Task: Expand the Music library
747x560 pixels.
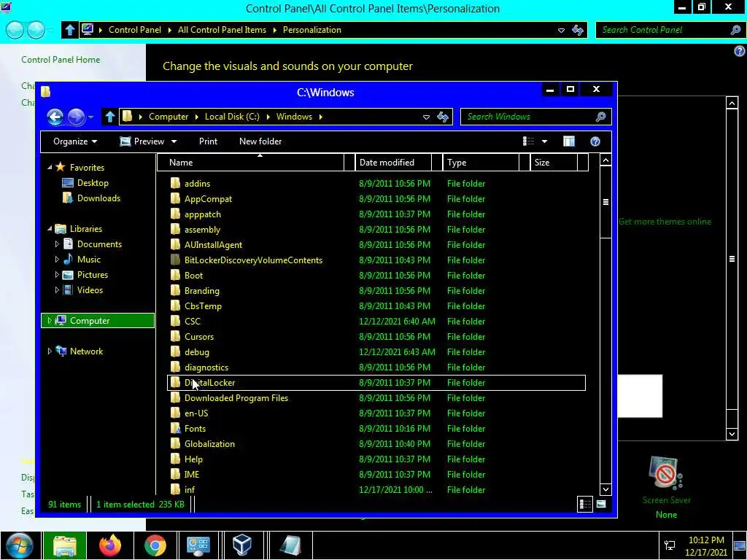Action: (x=57, y=260)
